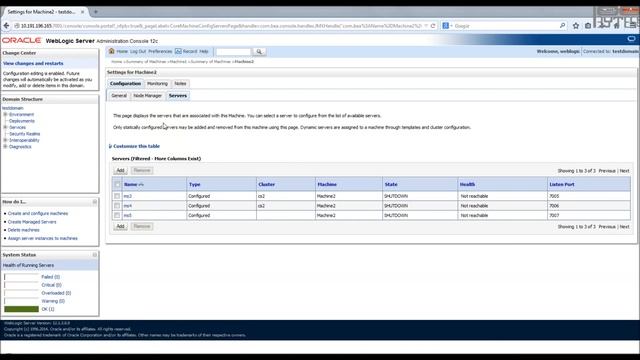Click Create Managed Servers help link
Viewport: 640px width, 360px height.
pyautogui.click(x=32, y=222)
